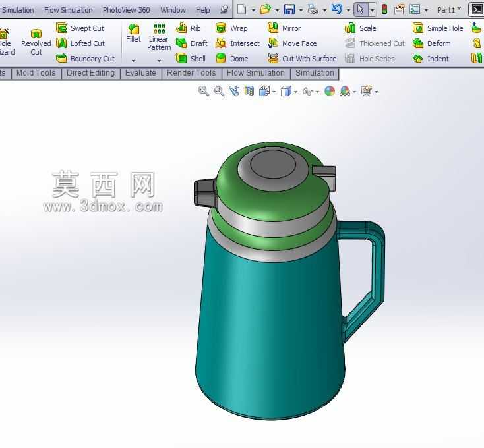The image size is (484, 448).
Task: Switch to the Direct Editing tab
Action: (x=90, y=73)
